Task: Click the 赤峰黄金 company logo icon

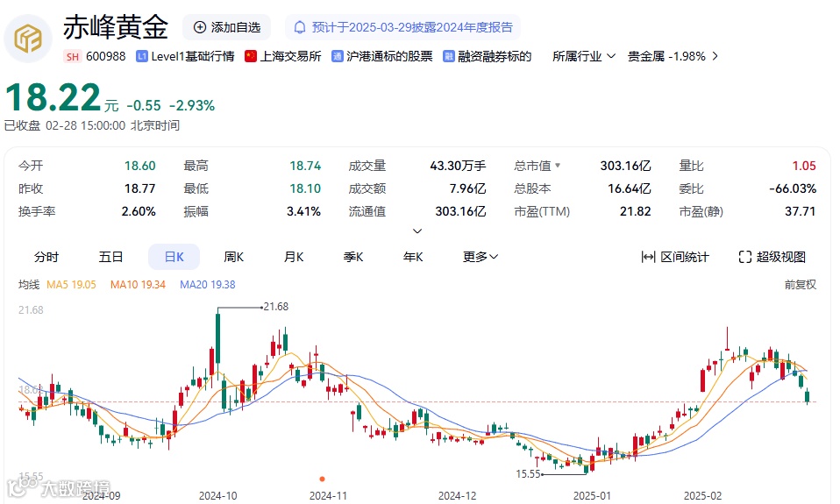Action: (x=28, y=39)
